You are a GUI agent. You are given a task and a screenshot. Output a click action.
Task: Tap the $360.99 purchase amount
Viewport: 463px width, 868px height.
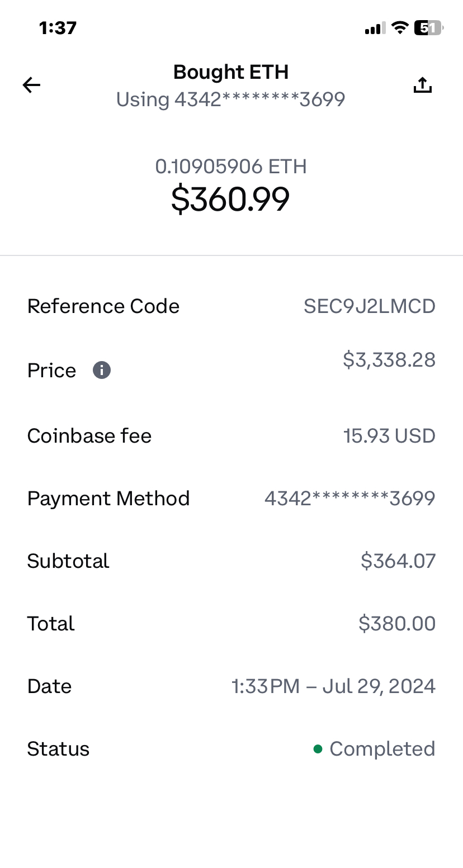(230, 200)
